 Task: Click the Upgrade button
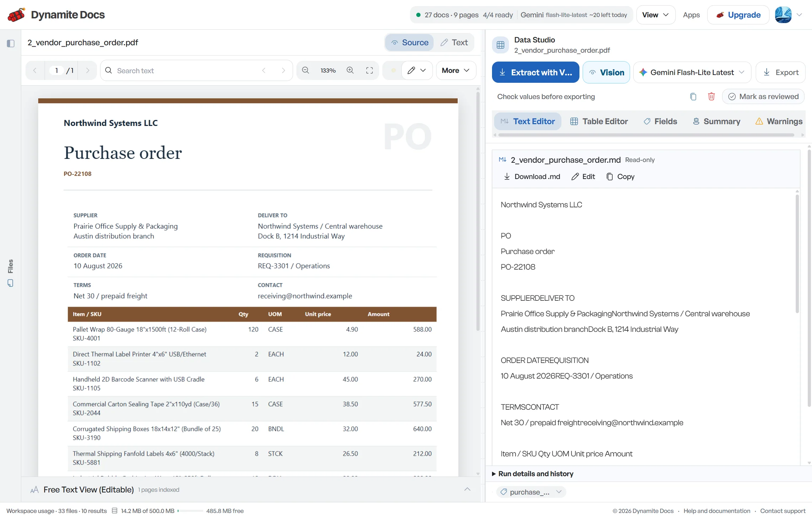(738, 15)
